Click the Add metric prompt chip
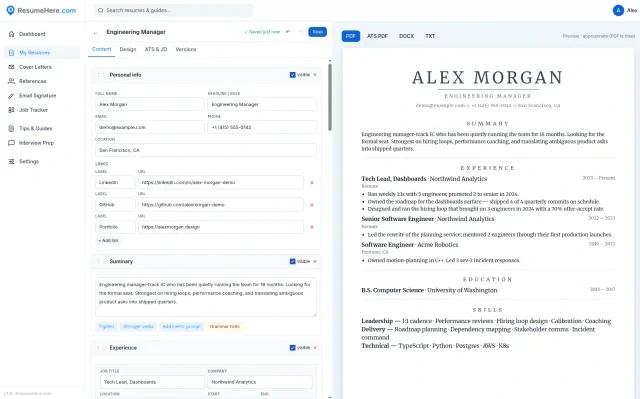640x399 pixels. point(182,326)
